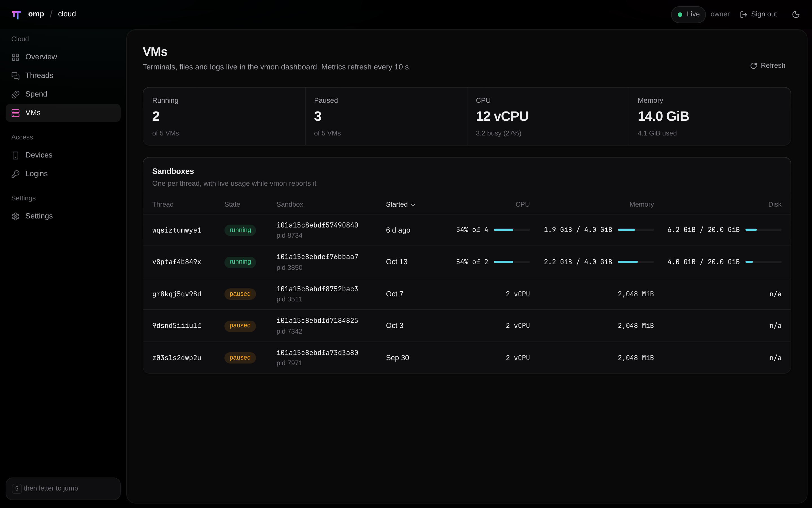Sort by Disk column header

tap(775, 204)
